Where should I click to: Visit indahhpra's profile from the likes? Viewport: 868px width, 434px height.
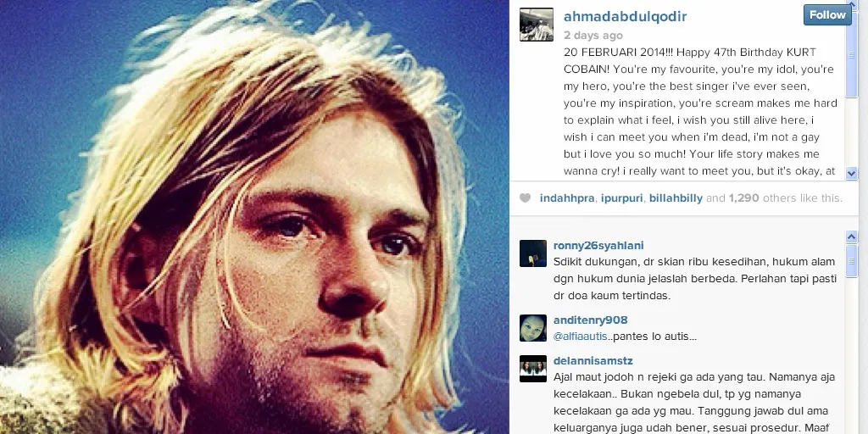(x=567, y=198)
